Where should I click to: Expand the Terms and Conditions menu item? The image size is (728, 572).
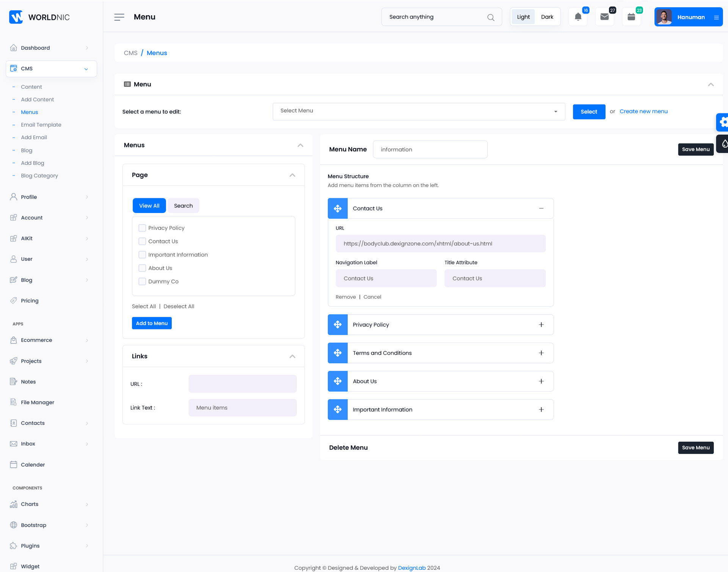[x=541, y=353]
